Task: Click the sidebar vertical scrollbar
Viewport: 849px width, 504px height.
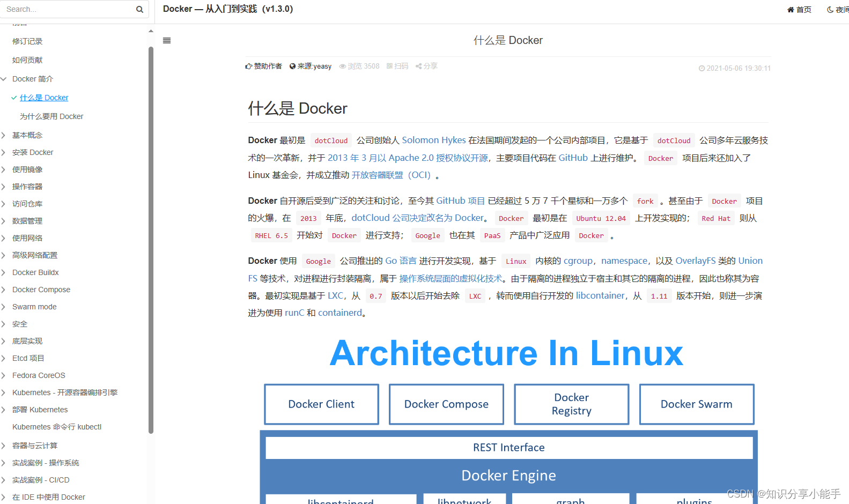Action: tap(151, 239)
